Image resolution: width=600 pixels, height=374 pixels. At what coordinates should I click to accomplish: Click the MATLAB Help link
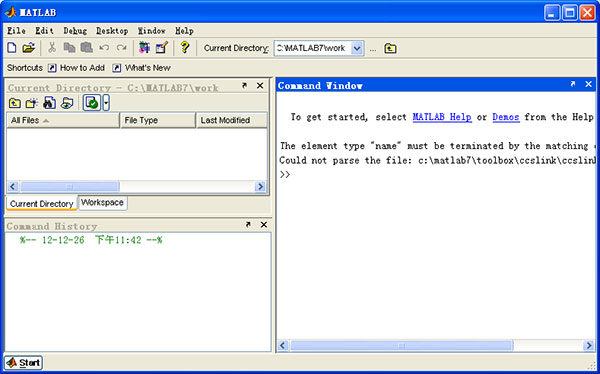tap(442, 117)
